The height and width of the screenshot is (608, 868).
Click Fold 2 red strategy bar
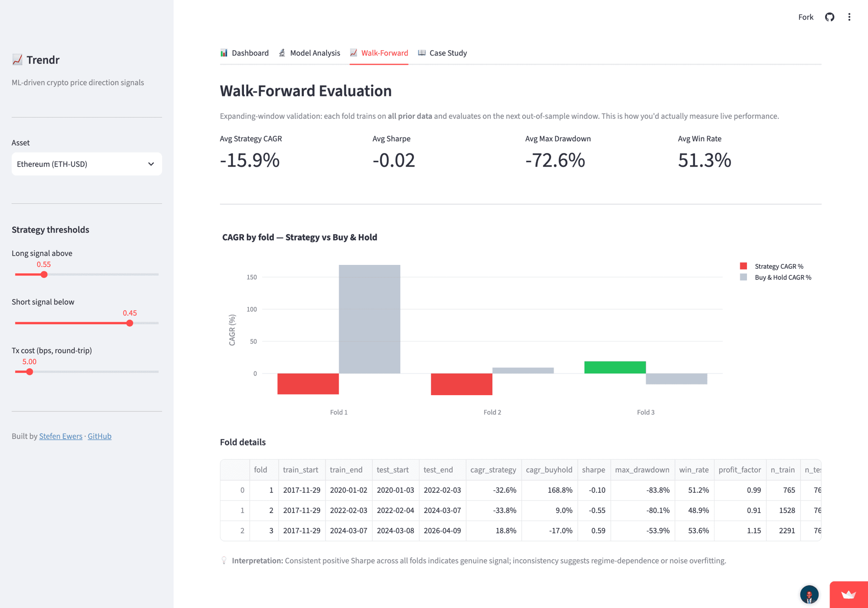tap(461, 384)
